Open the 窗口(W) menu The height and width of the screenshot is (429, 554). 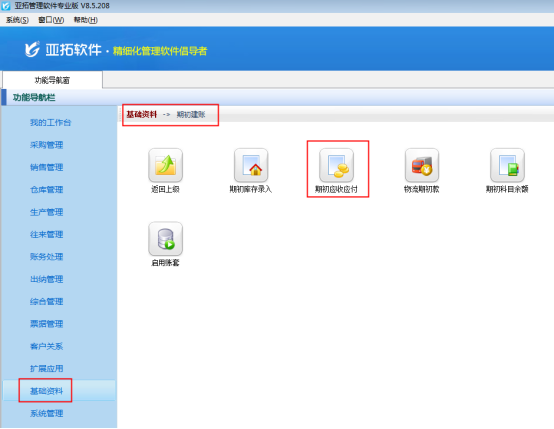(51, 20)
